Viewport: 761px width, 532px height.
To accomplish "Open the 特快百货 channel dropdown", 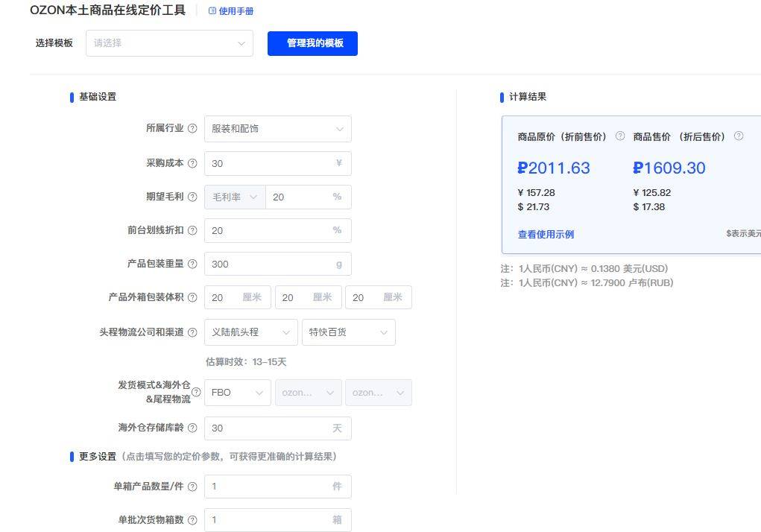I will tap(349, 332).
